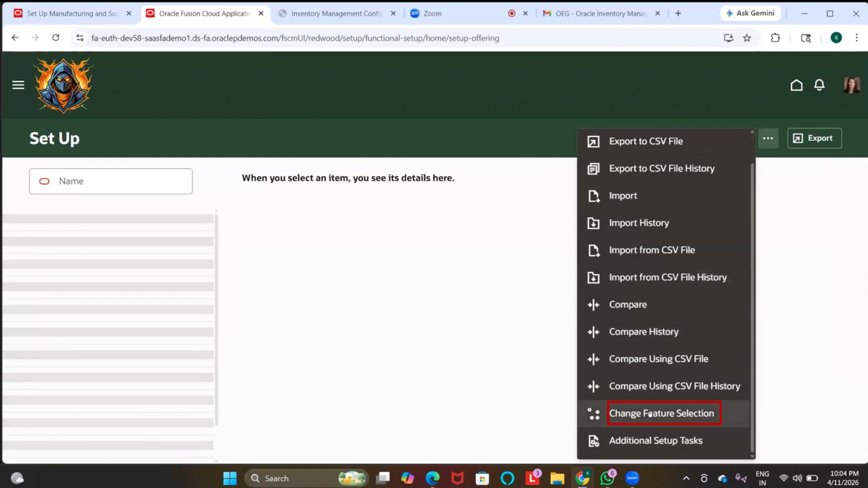Click the Oracle icon in Name field
The width and height of the screenshot is (868, 488).
(44, 181)
